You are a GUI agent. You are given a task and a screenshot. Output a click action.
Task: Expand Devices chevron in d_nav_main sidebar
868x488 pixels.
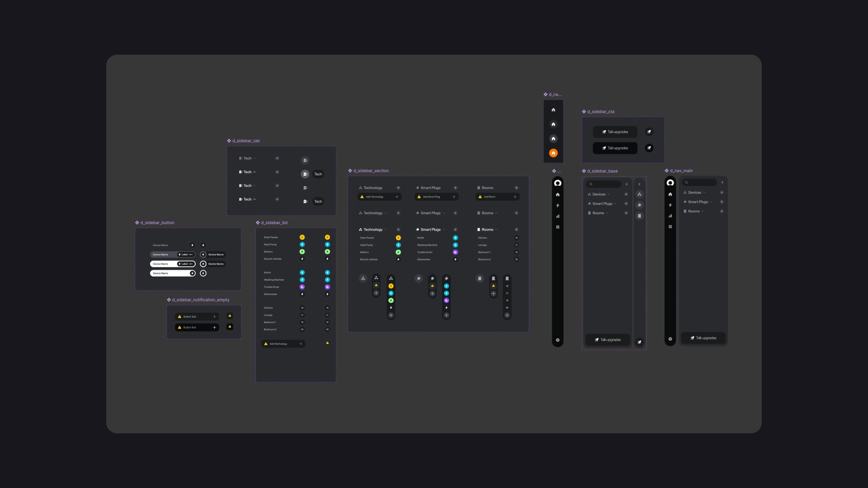tap(704, 192)
